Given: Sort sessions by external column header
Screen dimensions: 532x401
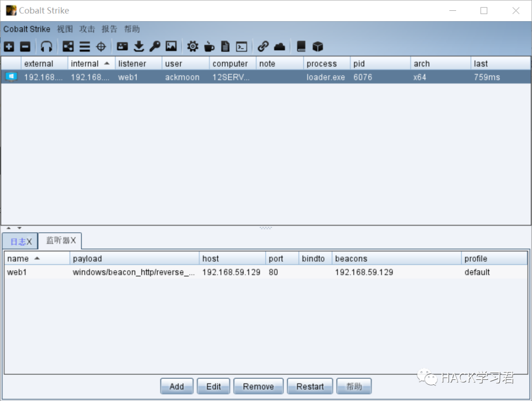Looking at the screenshot, I should (44, 63).
